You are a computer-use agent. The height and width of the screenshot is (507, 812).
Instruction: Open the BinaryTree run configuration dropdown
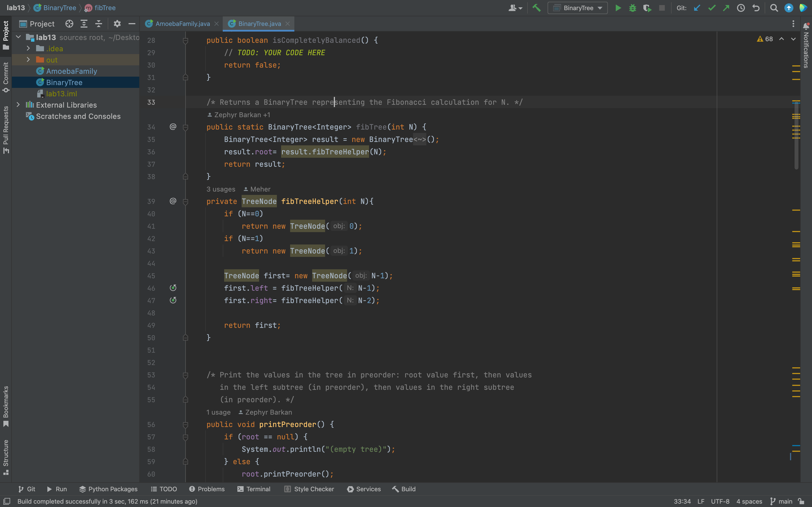[577, 8]
